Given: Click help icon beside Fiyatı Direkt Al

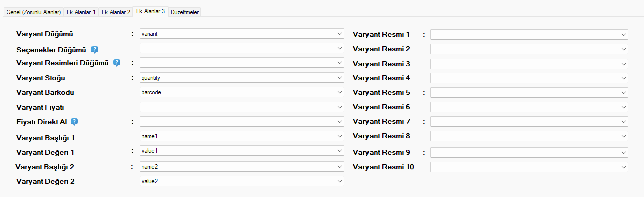Looking at the screenshot, I should coord(74,122).
